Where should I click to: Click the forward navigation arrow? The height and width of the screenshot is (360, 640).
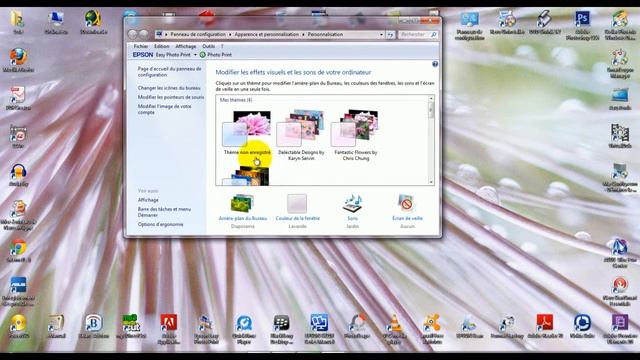pyautogui.click(x=144, y=34)
